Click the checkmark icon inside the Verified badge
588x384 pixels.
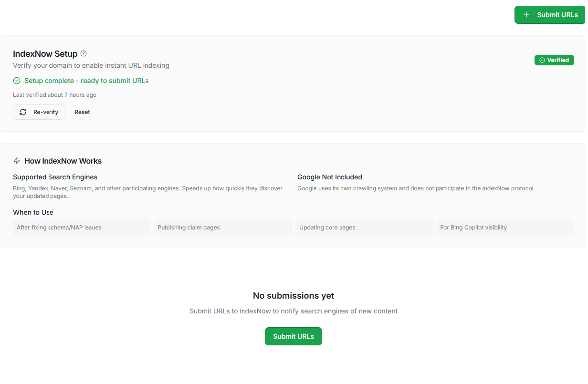542,60
